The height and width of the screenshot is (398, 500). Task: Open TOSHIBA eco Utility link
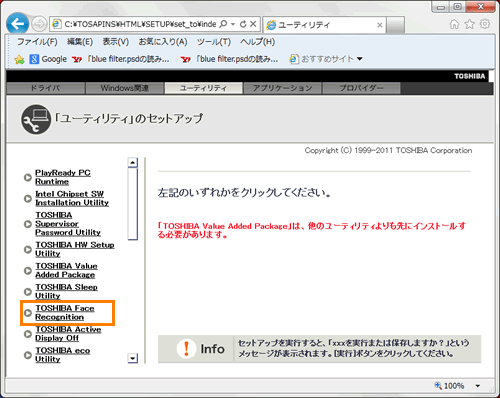tap(63, 355)
